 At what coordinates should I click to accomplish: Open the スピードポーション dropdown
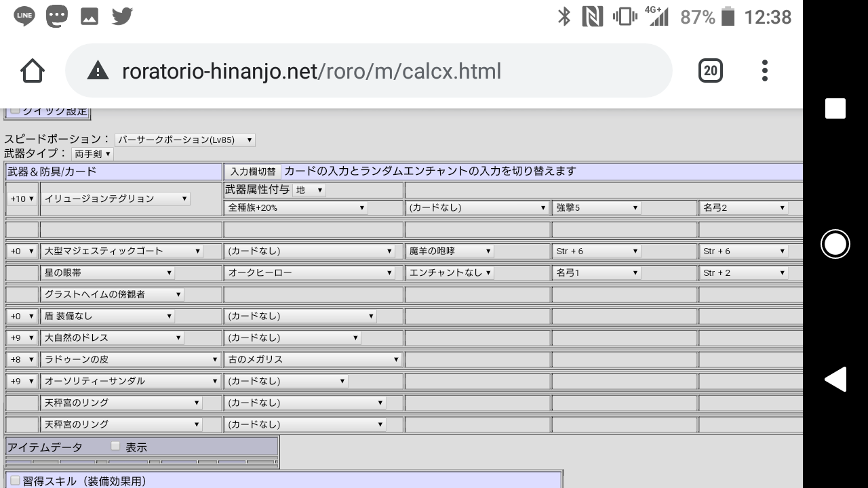click(x=185, y=140)
